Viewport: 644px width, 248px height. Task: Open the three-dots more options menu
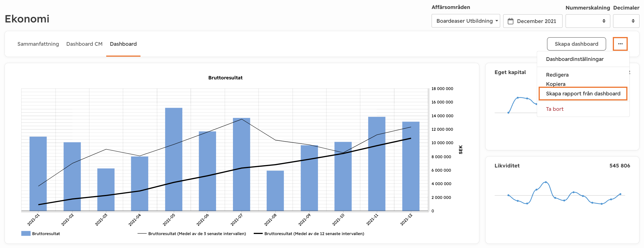pyautogui.click(x=620, y=44)
